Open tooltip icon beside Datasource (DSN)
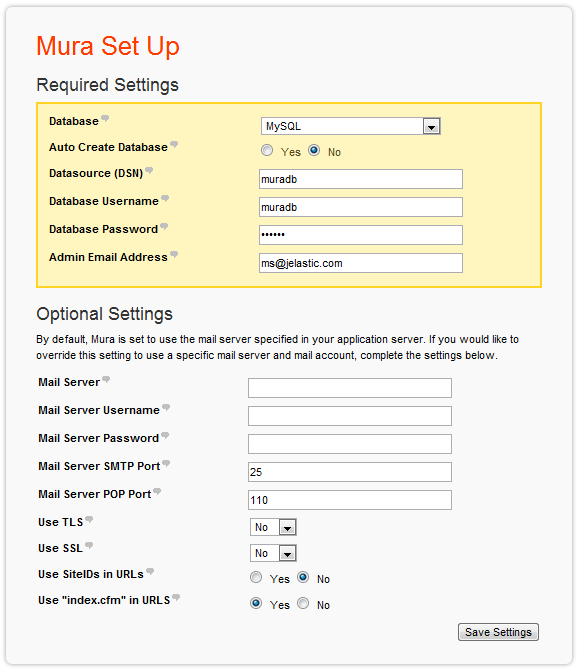Viewport: 580px width, 671px height. 149,170
